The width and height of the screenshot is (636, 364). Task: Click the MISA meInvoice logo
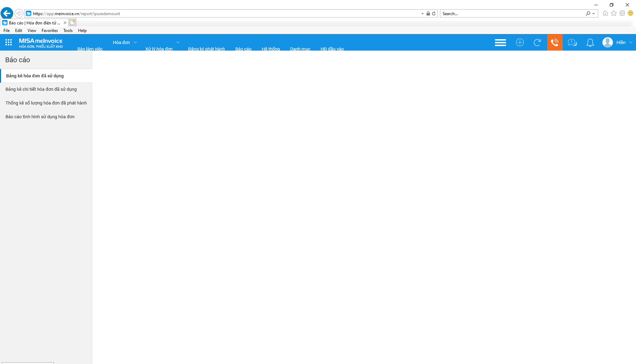(41, 43)
